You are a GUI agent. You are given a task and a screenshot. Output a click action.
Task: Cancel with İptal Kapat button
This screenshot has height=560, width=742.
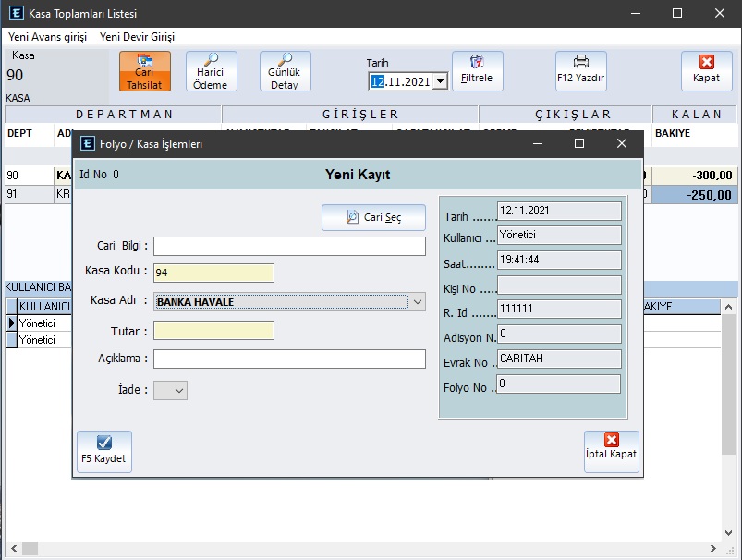coord(612,452)
